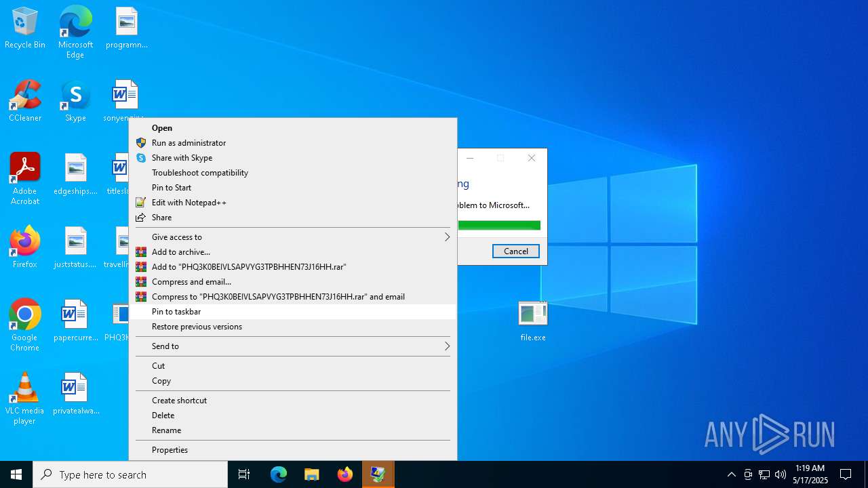Image resolution: width=868 pixels, height=488 pixels.
Task: Click the green progress bar in the dialog
Action: coord(499,225)
